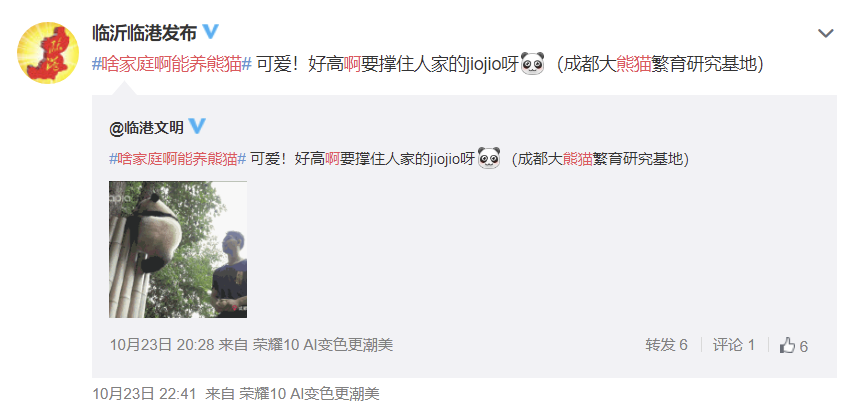Click the verified badge next to @临港文明
Viewport: 855px width, 410px height.
click(197, 127)
